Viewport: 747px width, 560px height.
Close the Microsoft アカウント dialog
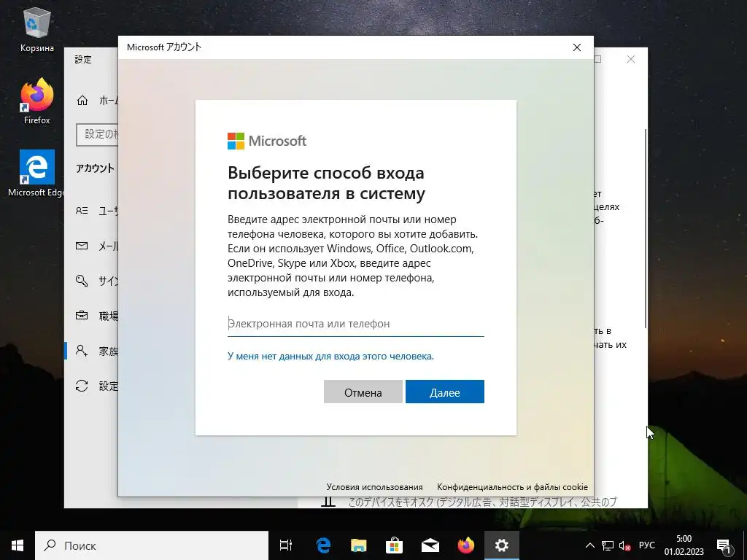pos(576,47)
